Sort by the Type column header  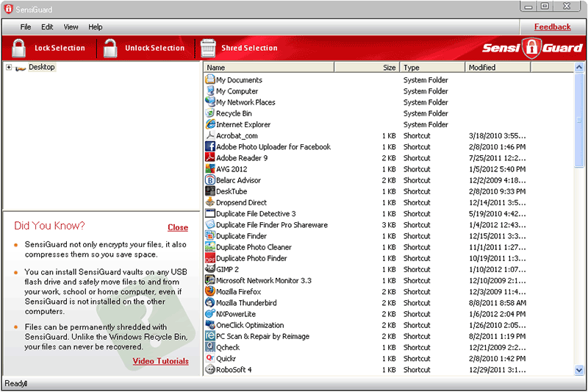432,68
